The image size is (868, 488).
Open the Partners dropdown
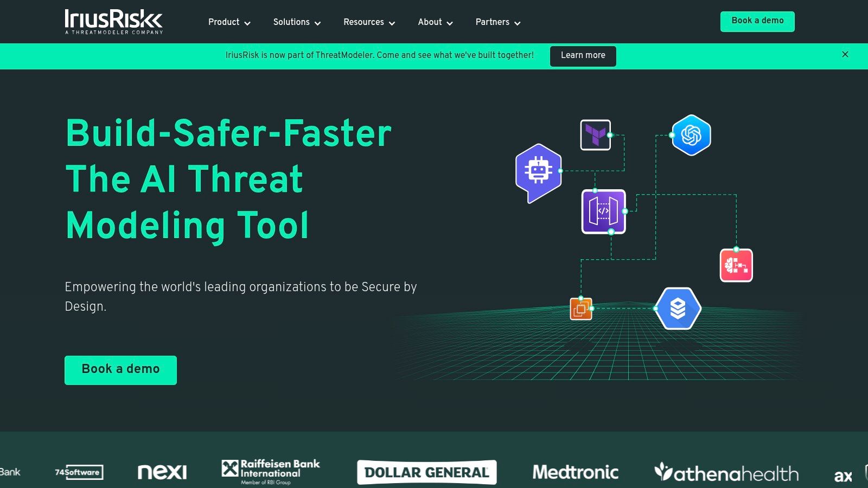pyautogui.click(x=498, y=22)
